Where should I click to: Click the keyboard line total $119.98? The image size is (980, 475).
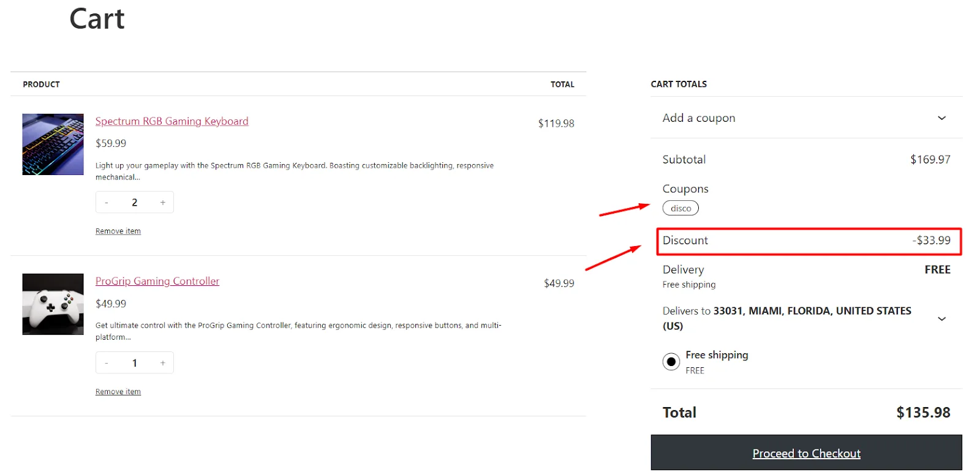(x=556, y=124)
